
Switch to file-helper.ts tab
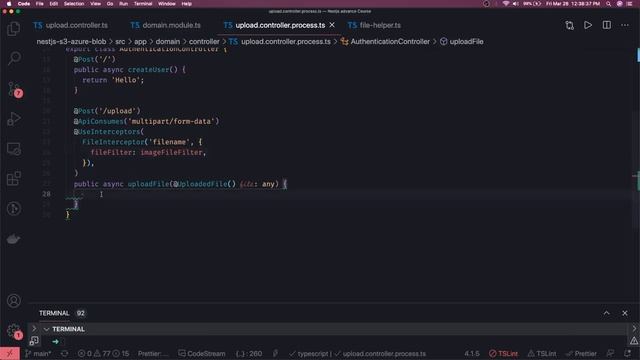(374, 25)
